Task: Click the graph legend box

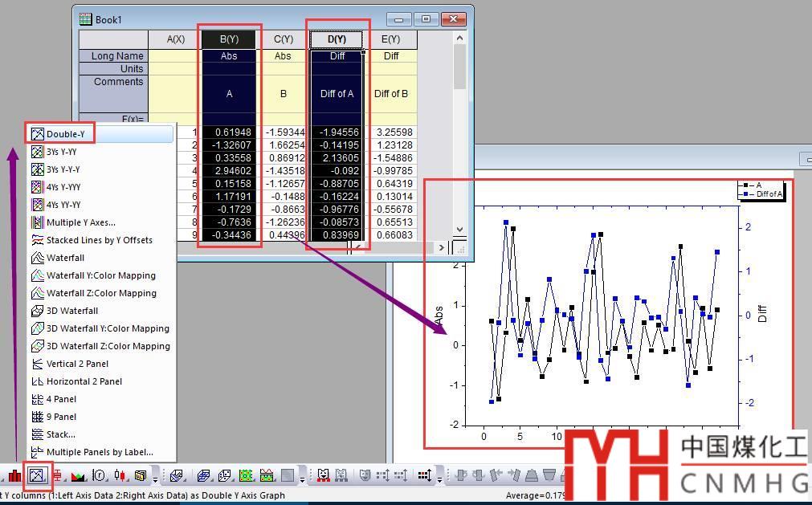Action: click(x=760, y=189)
